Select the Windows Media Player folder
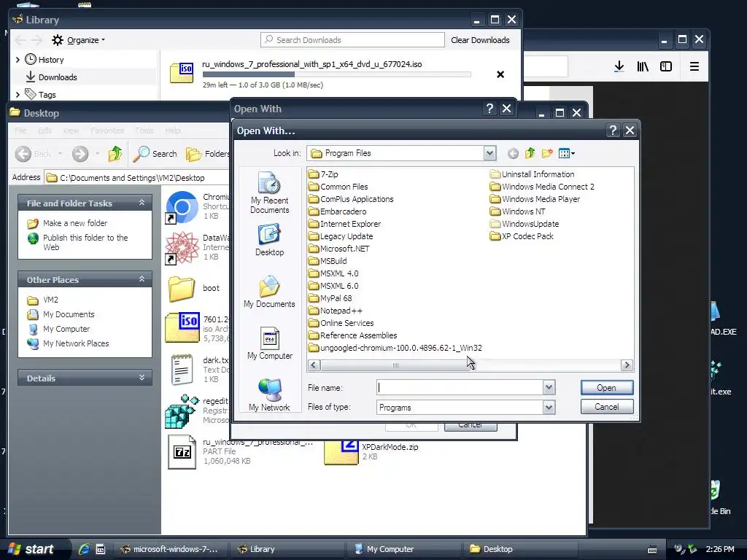747x560 pixels. pyautogui.click(x=535, y=199)
